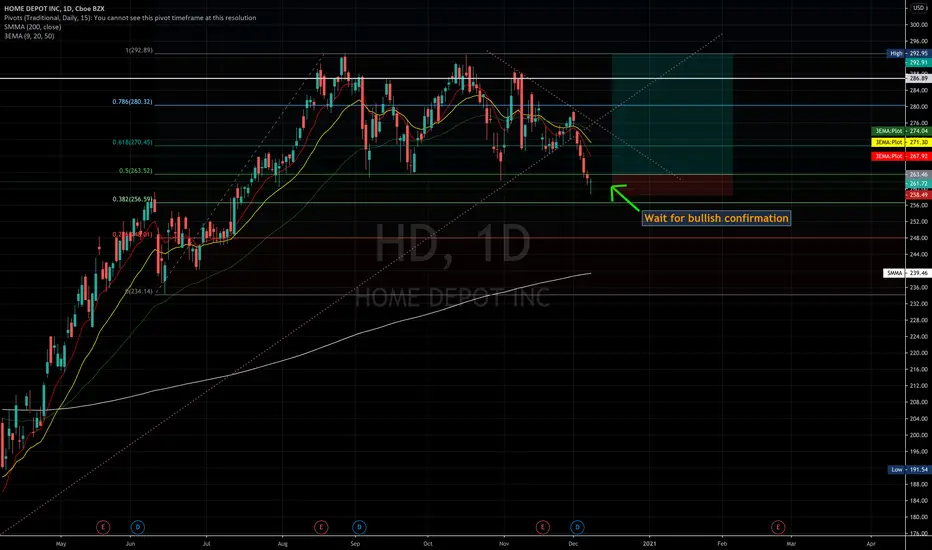Click the 296.00 price scale tick
The image size is (932, 550).
[919, 42]
